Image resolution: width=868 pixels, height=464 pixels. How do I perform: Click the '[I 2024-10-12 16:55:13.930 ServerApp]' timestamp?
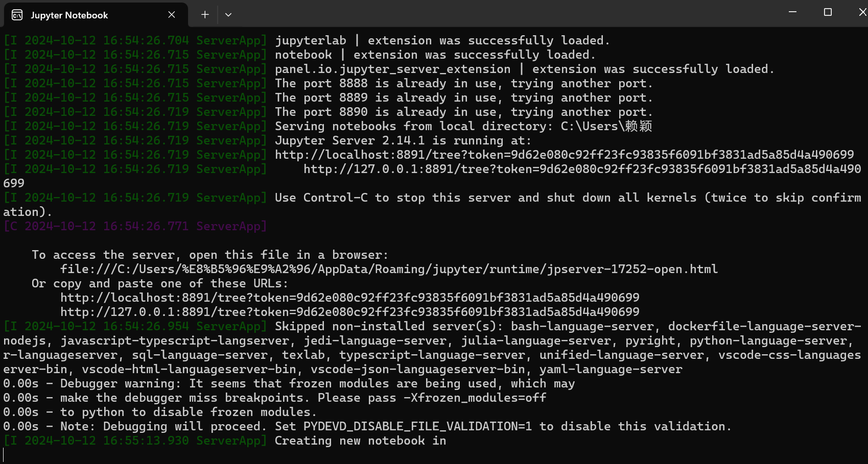point(135,441)
